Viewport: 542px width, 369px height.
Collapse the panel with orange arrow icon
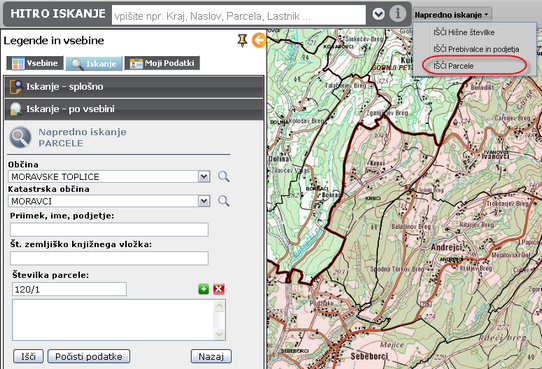point(259,40)
